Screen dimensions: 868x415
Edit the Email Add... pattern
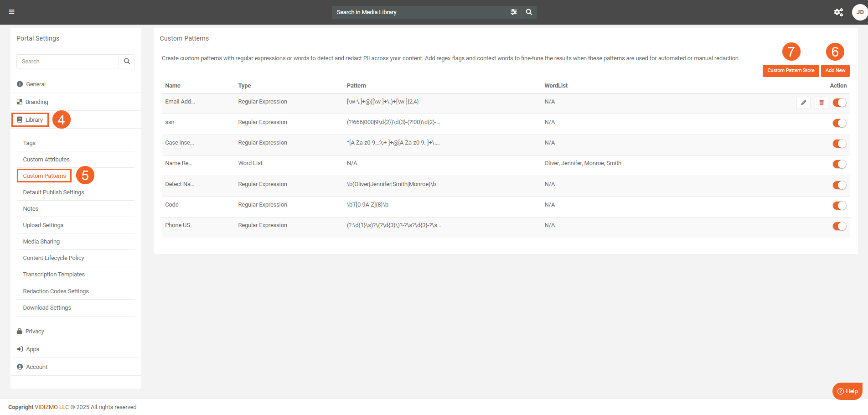[x=803, y=103]
